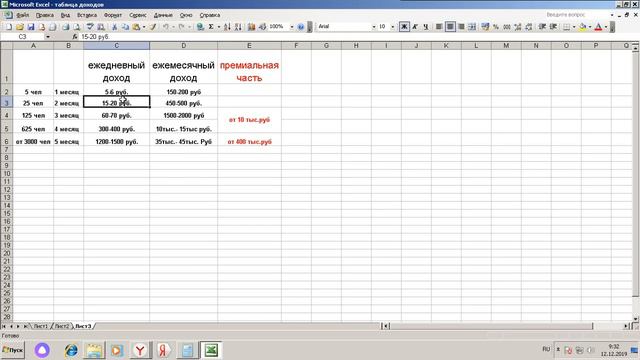
Task: Open Excel Help blue question icon
Action: (x=301, y=27)
